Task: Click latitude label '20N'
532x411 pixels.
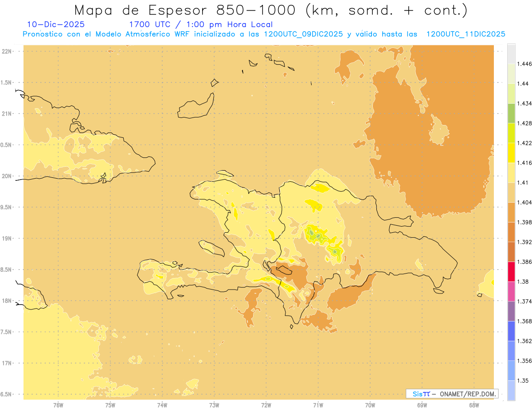Action: click(x=7, y=176)
